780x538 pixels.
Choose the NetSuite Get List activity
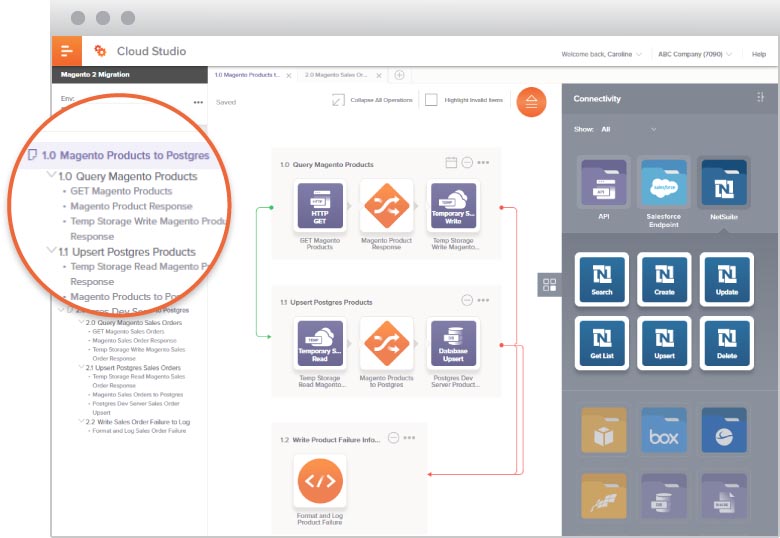(x=602, y=343)
